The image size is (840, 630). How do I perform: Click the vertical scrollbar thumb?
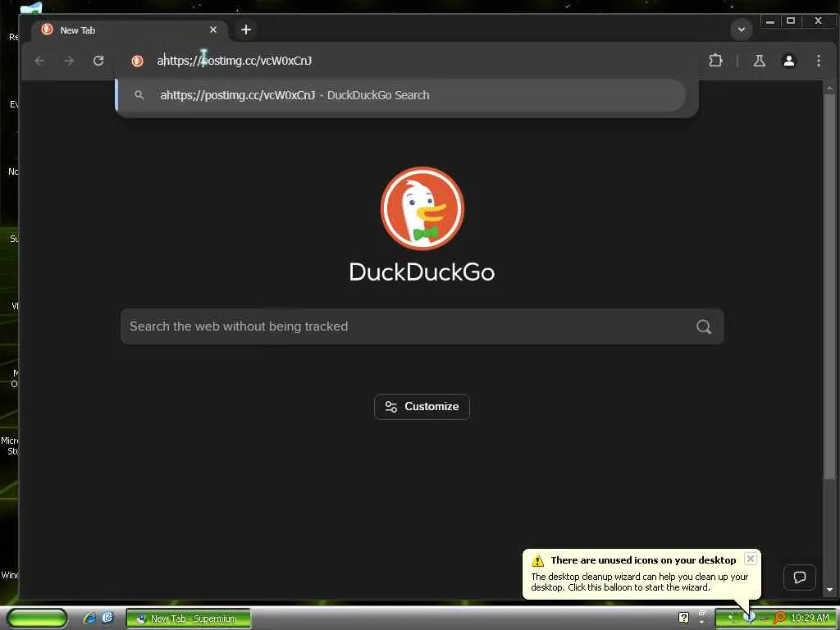pyautogui.click(x=830, y=286)
